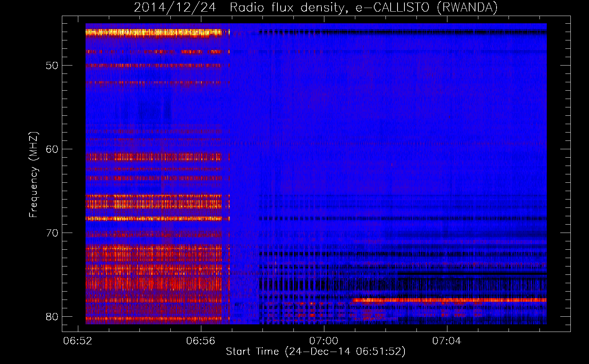Select the 80 frequency tick label
This screenshot has width=589, height=364.
52,316
